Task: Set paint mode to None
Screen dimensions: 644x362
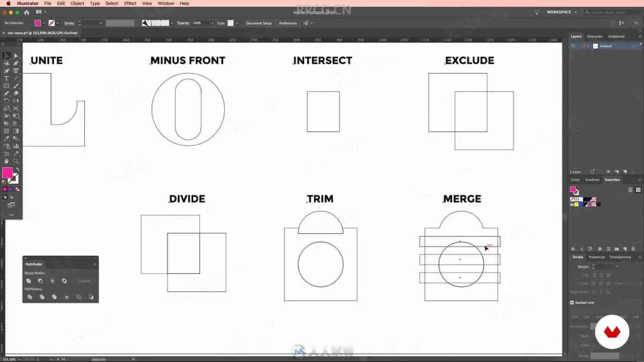Action: click(18, 189)
